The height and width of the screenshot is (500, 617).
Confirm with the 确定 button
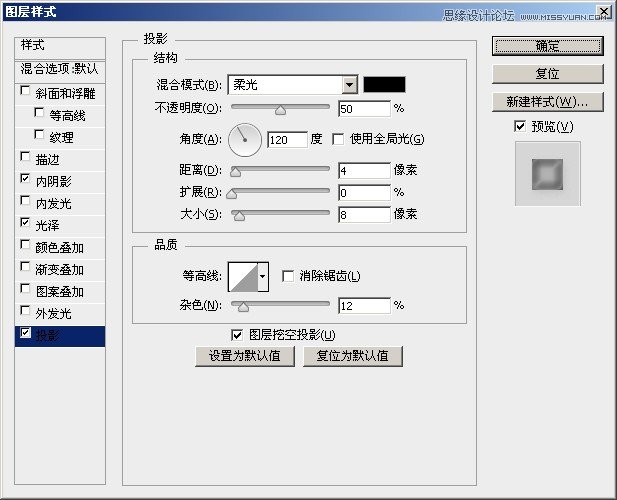547,46
